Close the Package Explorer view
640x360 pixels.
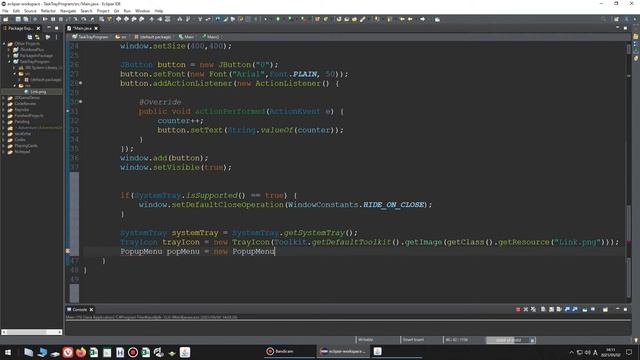pos(38,28)
